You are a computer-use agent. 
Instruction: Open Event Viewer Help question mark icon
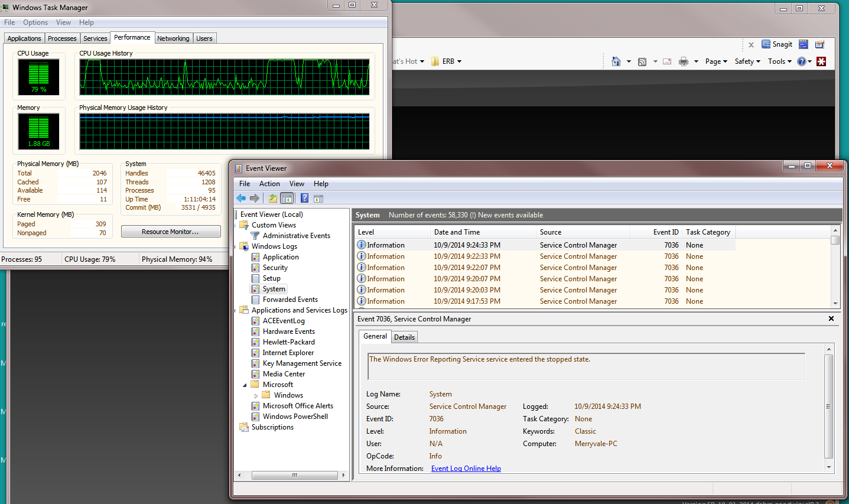[304, 199]
